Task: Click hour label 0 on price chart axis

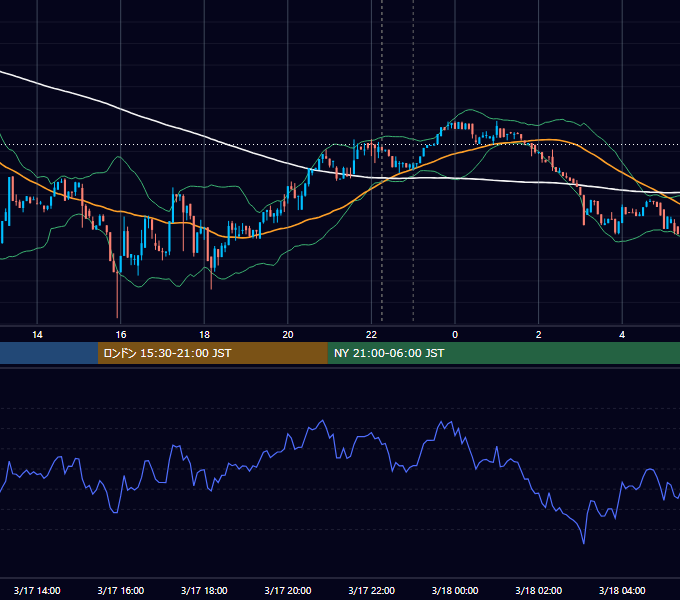Action: 455,335
